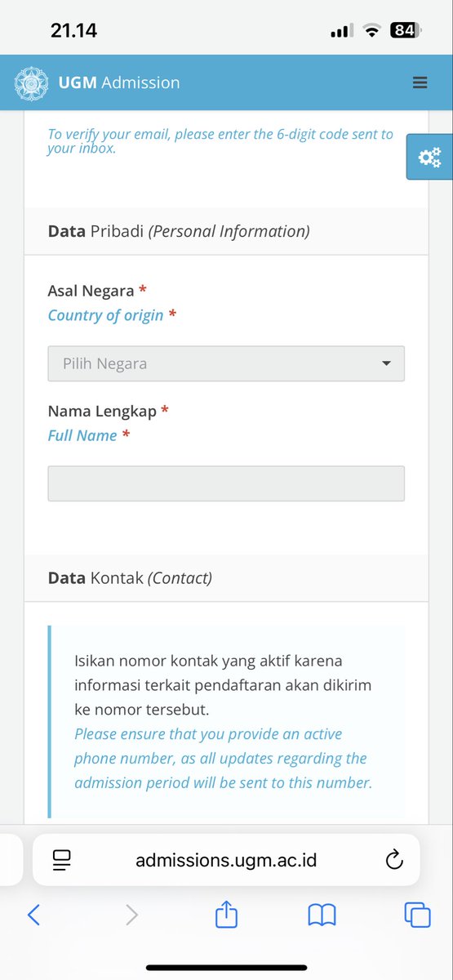Click the UGM logo emblem

[x=32, y=82]
